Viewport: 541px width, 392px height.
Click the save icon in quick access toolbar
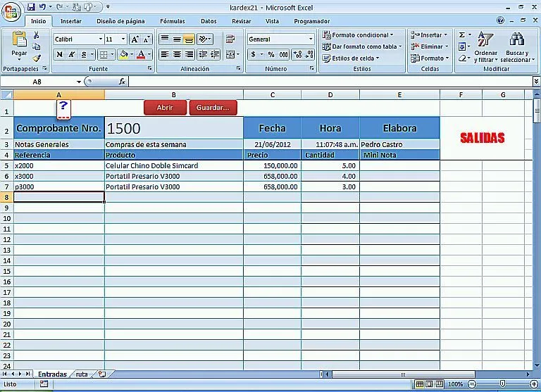(x=31, y=7)
